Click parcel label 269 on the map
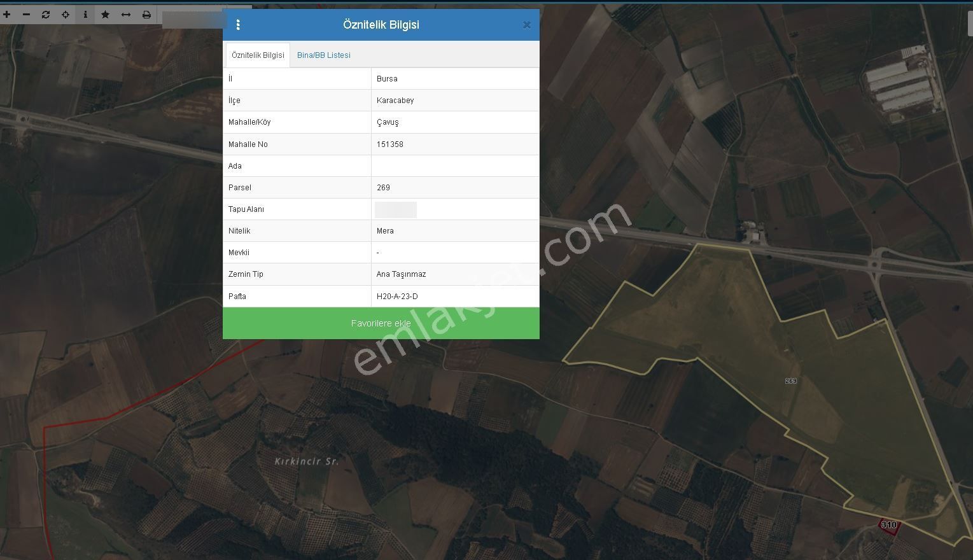 791,381
